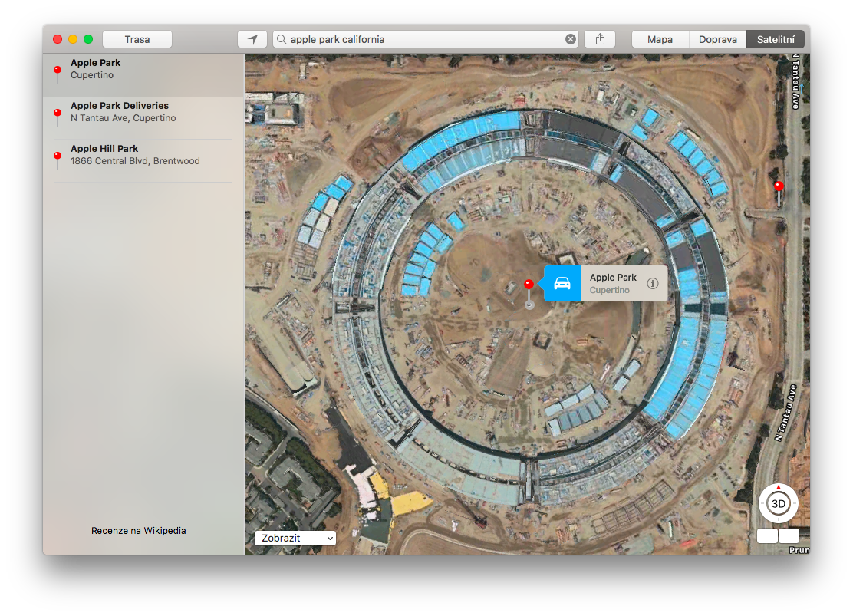Select Apple Park Deliveries result
Viewport: 853px width, 616px height.
(143, 118)
